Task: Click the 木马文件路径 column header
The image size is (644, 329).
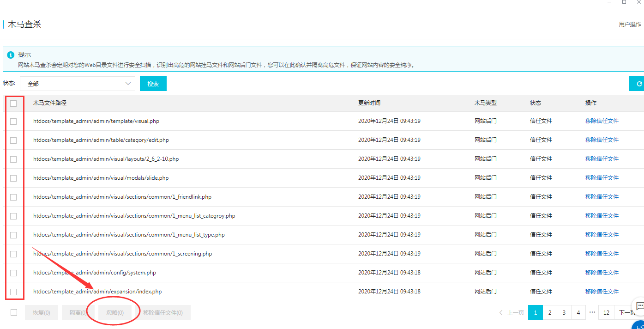Action: click(50, 103)
